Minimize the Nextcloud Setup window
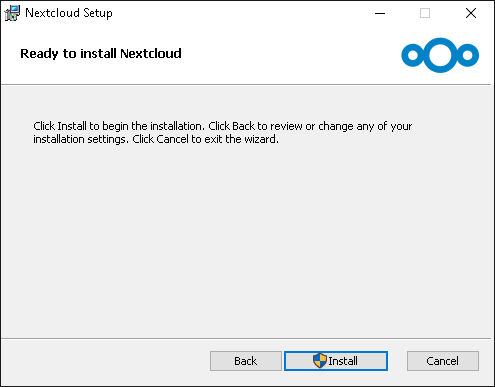Viewport: 495px width, 387px height. pyautogui.click(x=380, y=13)
